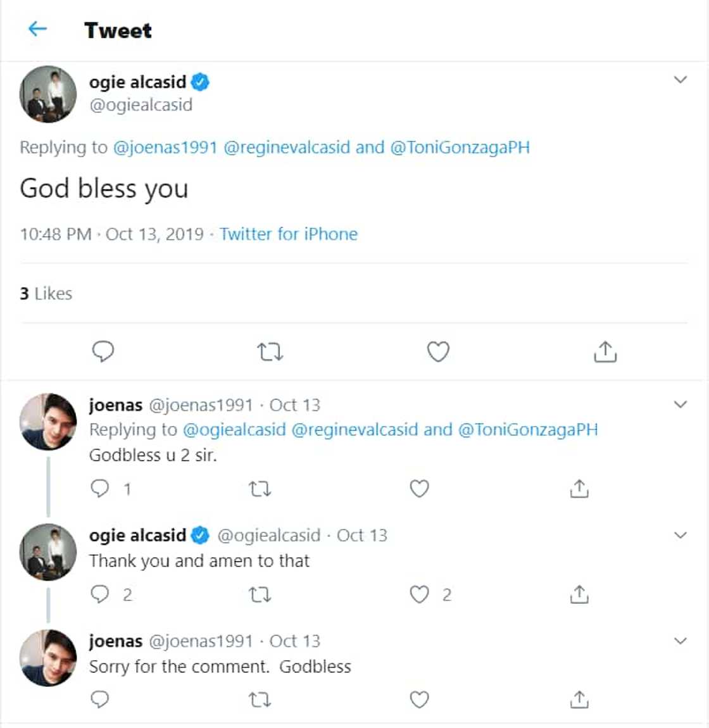Click joenas's profile avatar
The height and width of the screenshot is (728, 709).
point(47,418)
